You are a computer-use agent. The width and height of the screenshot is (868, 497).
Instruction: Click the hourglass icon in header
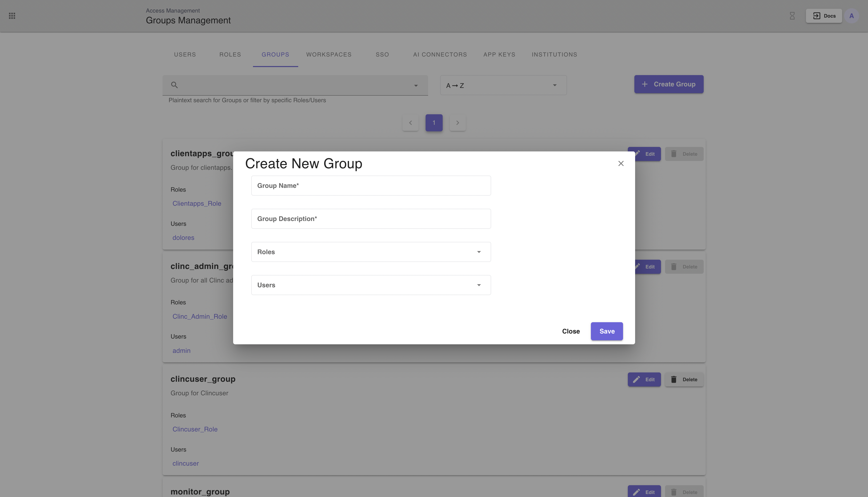click(x=792, y=16)
